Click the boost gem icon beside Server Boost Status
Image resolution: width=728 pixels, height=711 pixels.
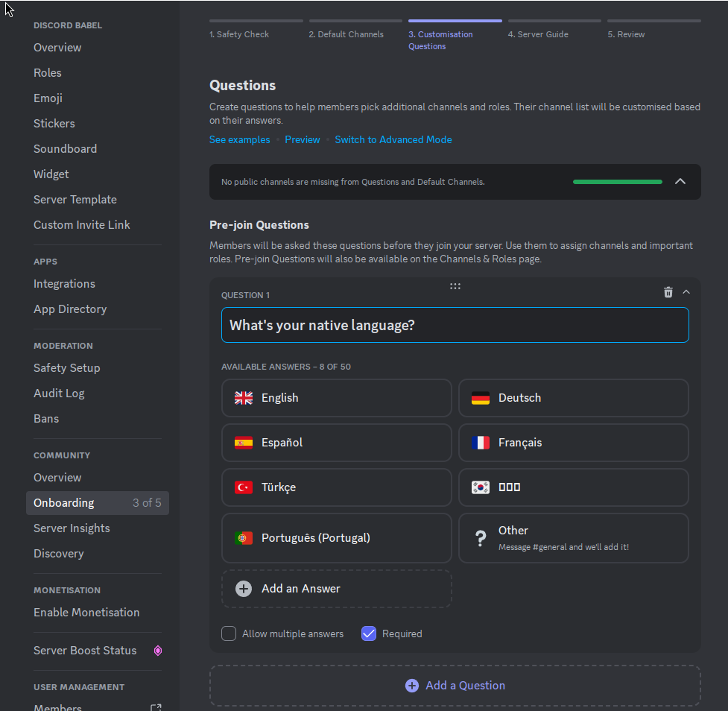(157, 650)
